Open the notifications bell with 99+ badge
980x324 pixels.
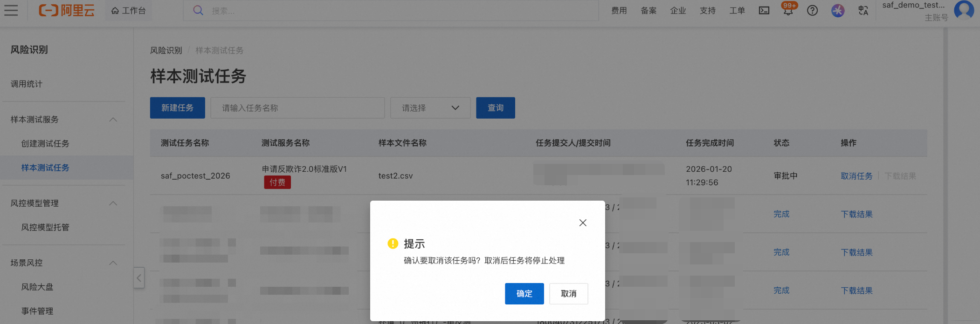click(x=788, y=10)
